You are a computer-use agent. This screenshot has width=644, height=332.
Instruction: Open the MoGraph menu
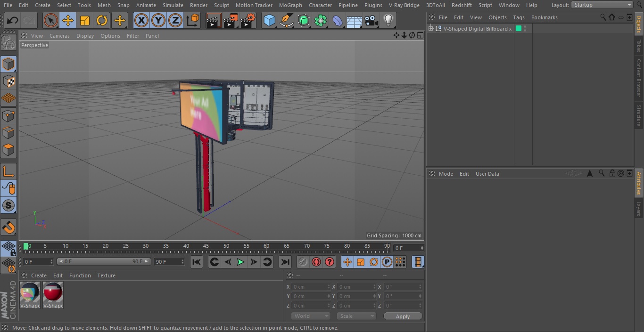(290, 5)
